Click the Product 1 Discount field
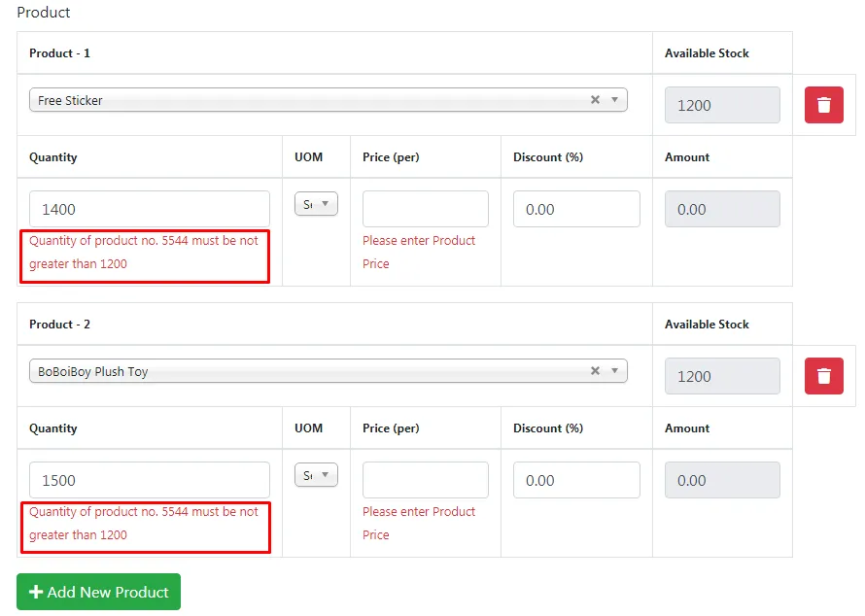Viewport: 865px width, 616px height. 576,209
